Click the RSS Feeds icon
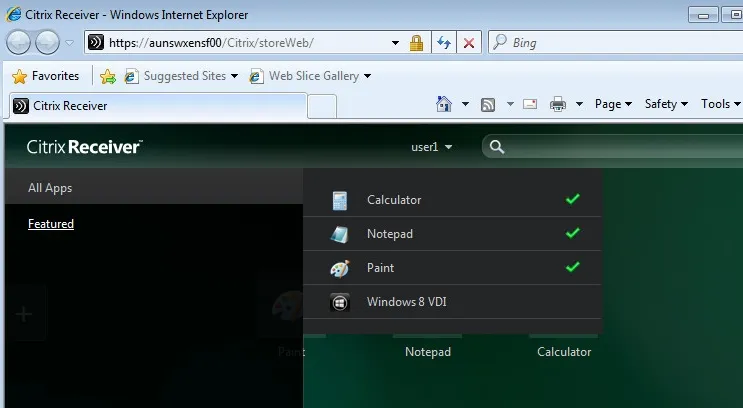 [x=488, y=104]
